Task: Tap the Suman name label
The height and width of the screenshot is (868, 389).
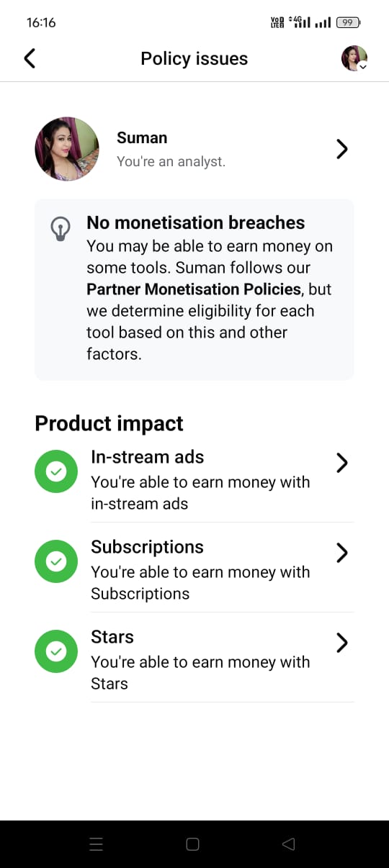Action: [142, 137]
